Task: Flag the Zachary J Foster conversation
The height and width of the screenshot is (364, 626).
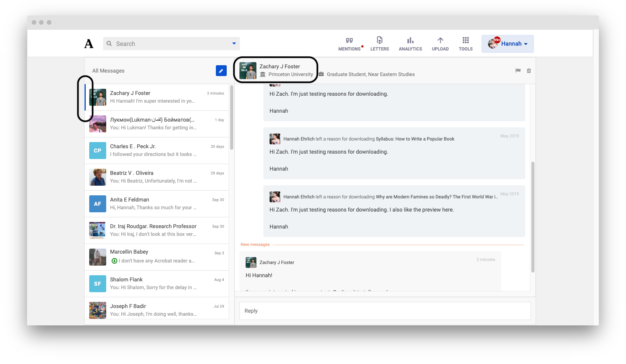Action: [x=517, y=71]
